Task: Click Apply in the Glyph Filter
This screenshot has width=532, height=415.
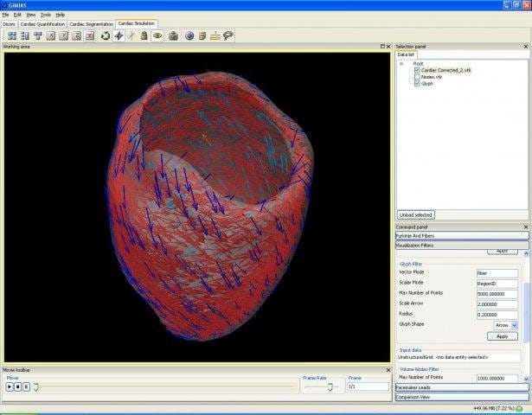Action: point(502,336)
